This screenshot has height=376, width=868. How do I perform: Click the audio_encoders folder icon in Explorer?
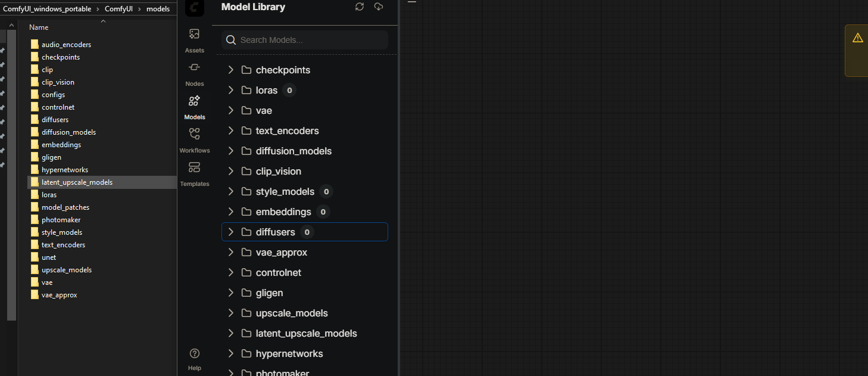(35, 45)
